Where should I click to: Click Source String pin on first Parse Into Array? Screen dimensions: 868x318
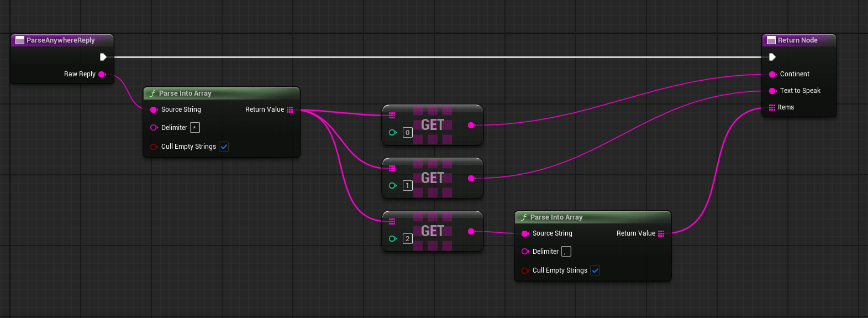click(x=154, y=110)
